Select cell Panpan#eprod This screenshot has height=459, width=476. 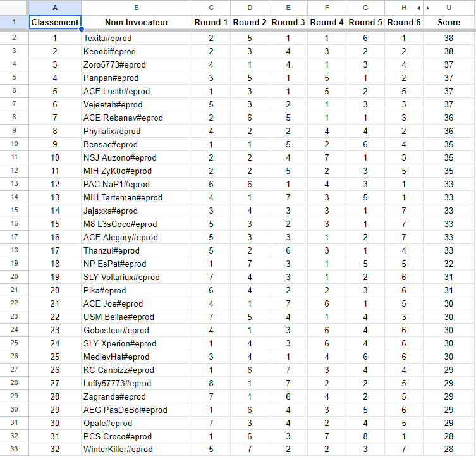[137, 78]
